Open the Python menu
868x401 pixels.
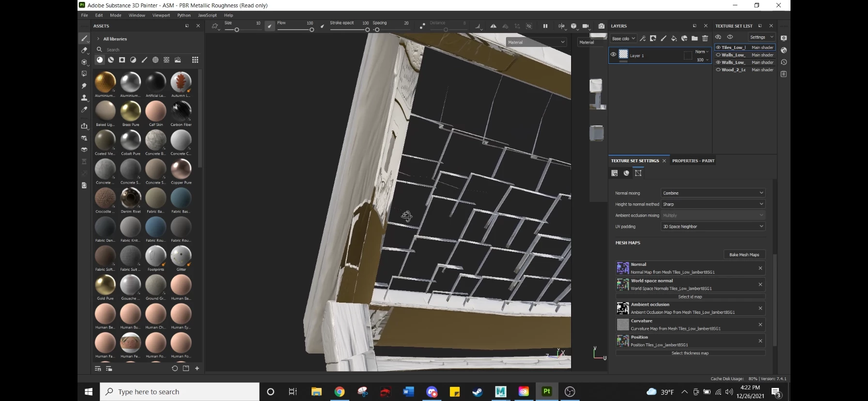(x=184, y=15)
